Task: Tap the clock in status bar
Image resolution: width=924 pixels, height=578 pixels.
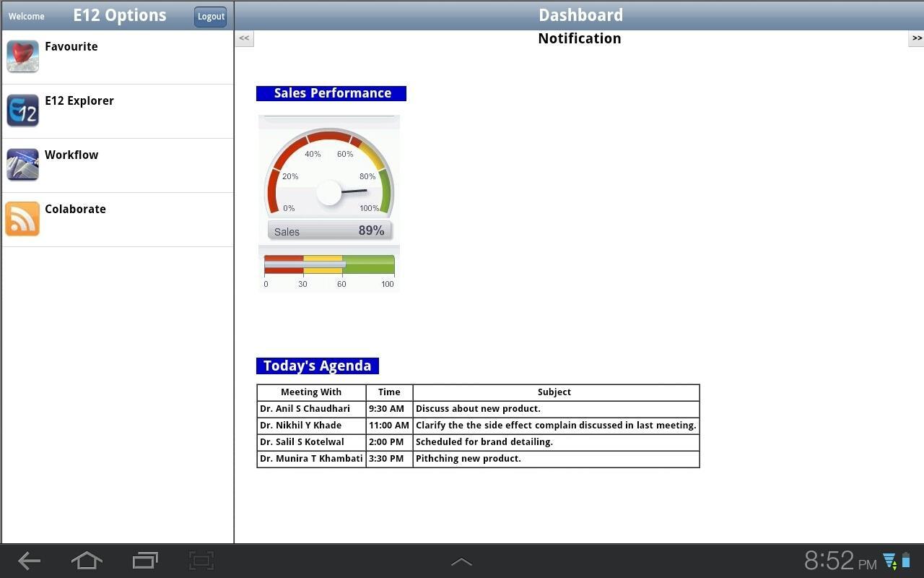Action: point(840,561)
